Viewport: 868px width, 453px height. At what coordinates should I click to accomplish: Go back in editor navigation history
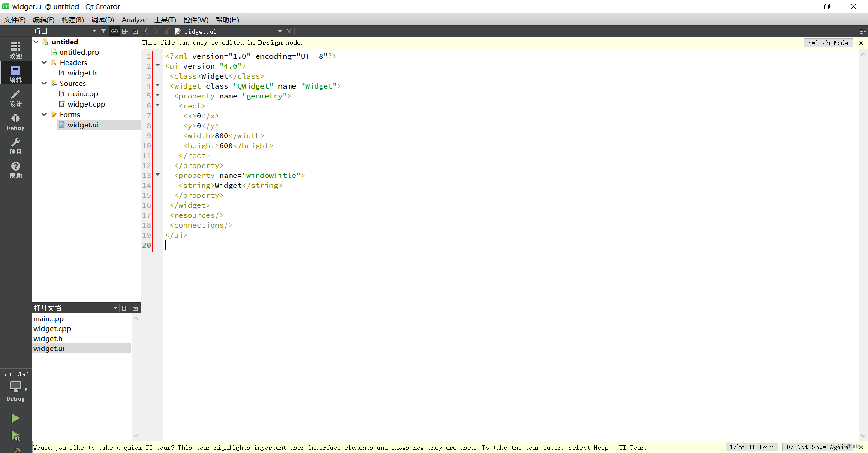click(x=146, y=31)
